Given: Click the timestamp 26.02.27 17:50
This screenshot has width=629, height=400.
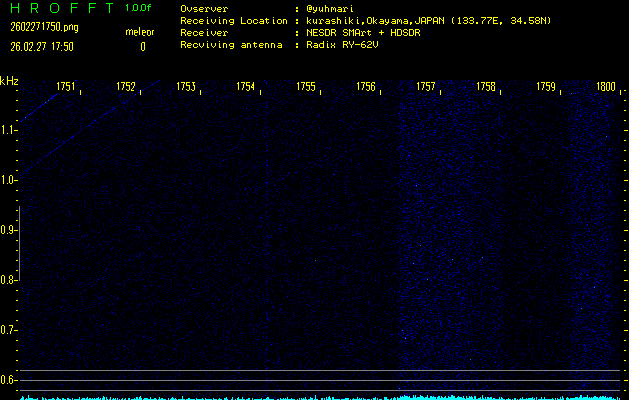Looking at the screenshot, I should [x=42, y=47].
